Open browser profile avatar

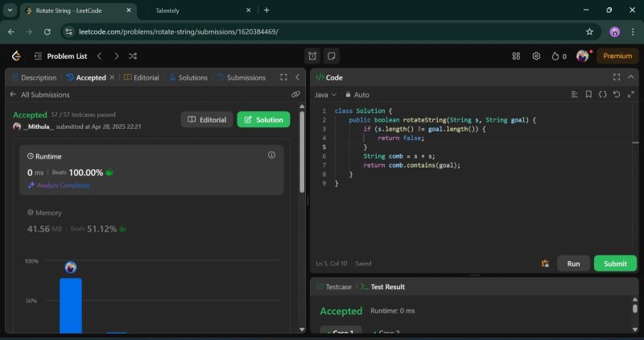[614, 31]
